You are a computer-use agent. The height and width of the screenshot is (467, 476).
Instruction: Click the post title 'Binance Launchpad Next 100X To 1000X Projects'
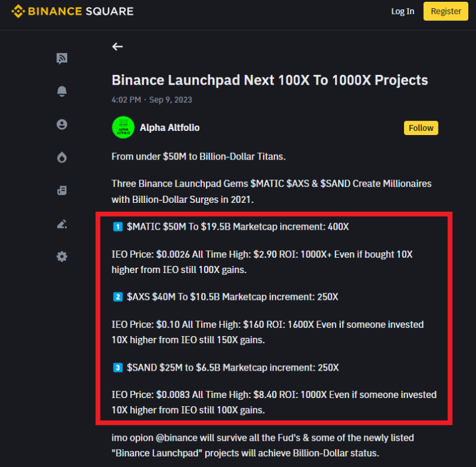point(270,80)
